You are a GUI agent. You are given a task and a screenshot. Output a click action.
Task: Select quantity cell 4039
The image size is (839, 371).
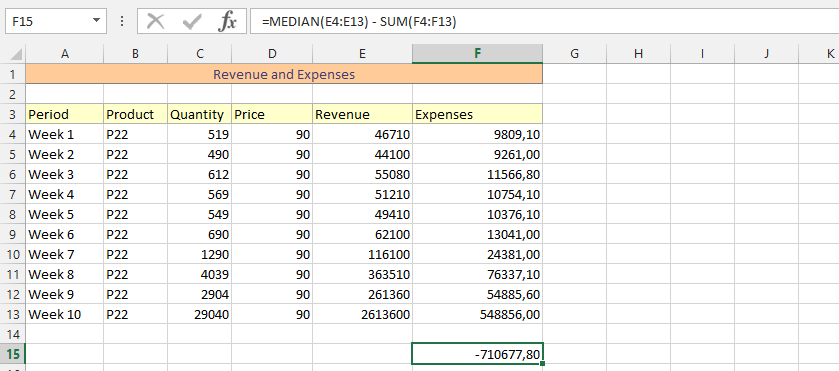point(200,274)
